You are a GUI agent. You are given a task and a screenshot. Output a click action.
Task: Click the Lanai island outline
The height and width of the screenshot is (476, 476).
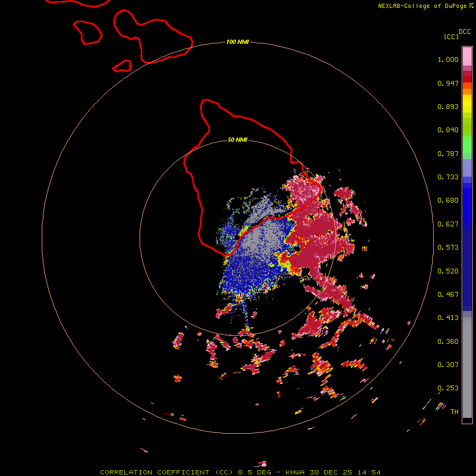click(87, 33)
